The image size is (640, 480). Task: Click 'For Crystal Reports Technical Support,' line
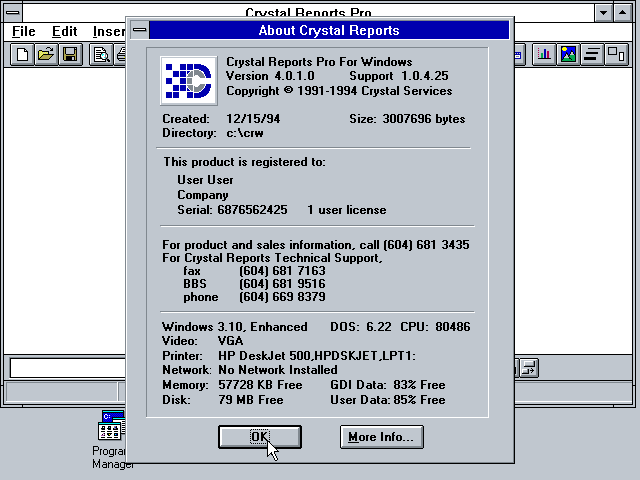(x=272, y=258)
